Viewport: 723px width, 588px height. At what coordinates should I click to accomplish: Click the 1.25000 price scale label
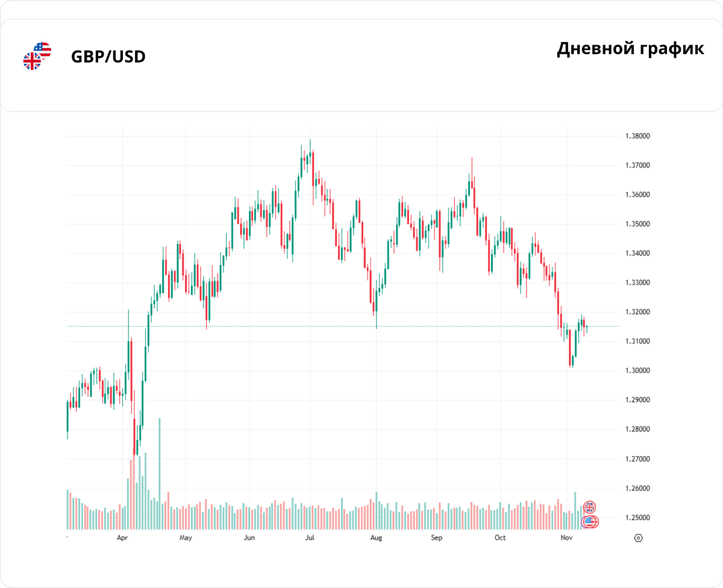(637, 518)
